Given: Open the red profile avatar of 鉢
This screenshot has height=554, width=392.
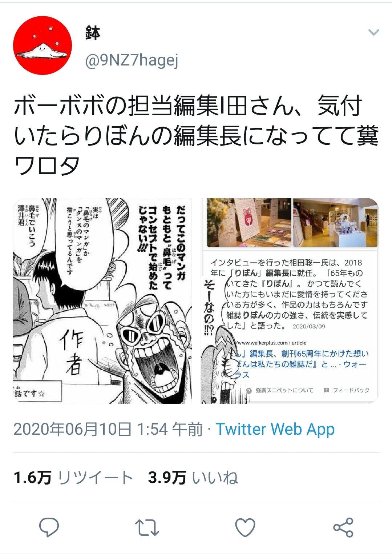Looking at the screenshot, I should tap(43, 45).
